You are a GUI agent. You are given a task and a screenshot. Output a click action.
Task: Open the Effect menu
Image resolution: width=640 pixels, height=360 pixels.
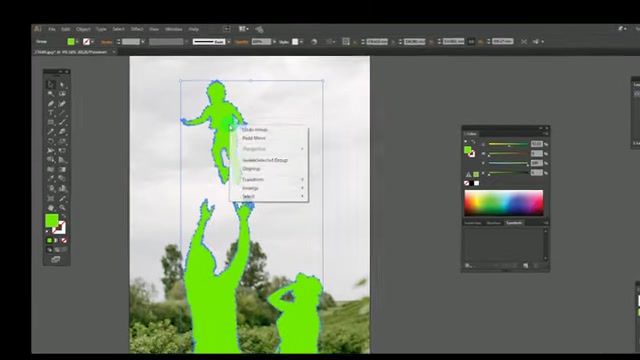tap(137, 29)
